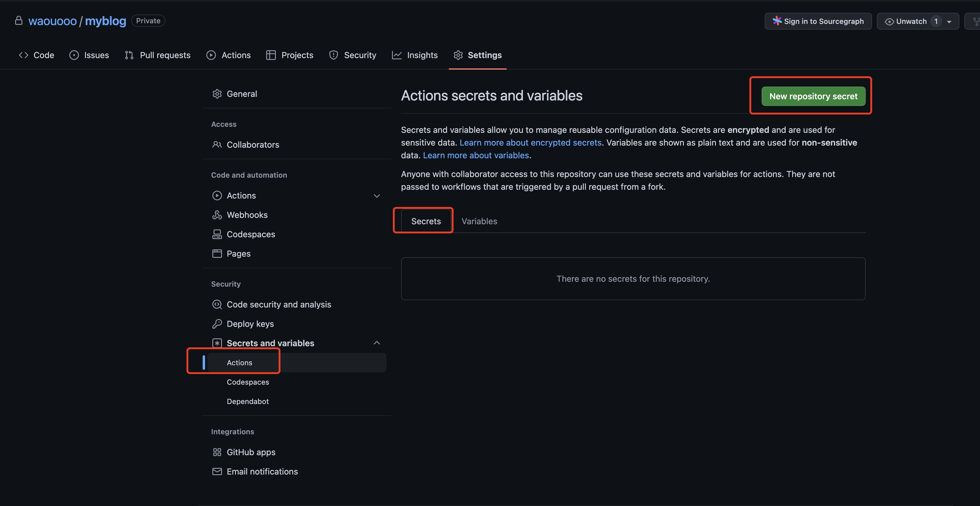Click the Collaborators people icon
Screen dimensions: 980x506
point(217,145)
